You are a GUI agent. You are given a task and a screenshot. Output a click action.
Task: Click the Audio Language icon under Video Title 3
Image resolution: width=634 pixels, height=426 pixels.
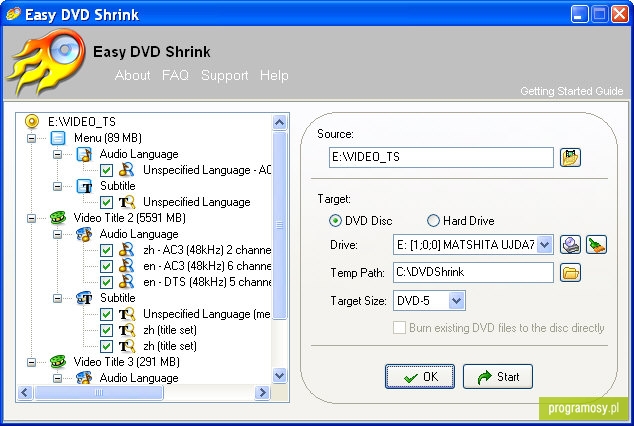(84, 378)
